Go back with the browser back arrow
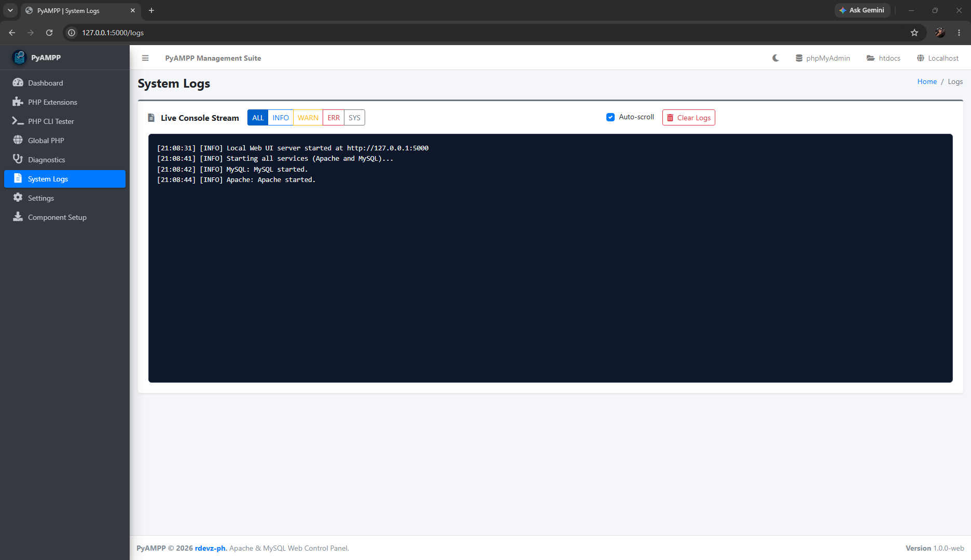The image size is (971, 560). [12, 33]
